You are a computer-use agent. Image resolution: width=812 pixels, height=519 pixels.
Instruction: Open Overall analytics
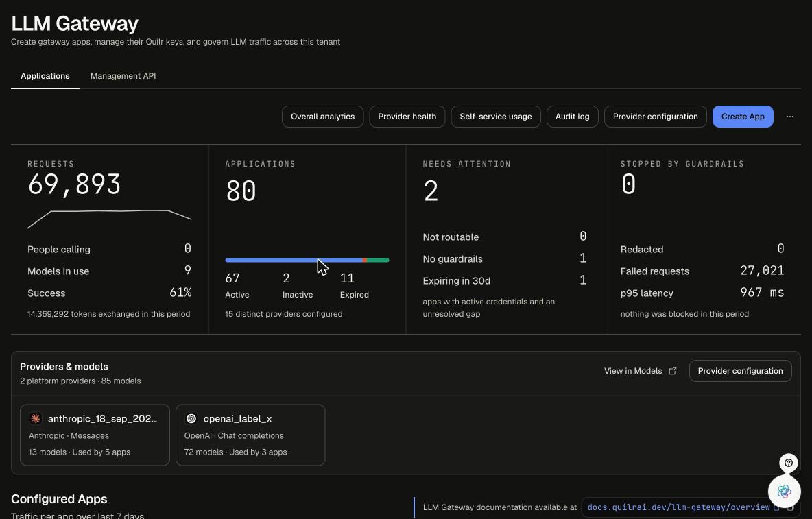pyautogui.click(x=322, y=117)
